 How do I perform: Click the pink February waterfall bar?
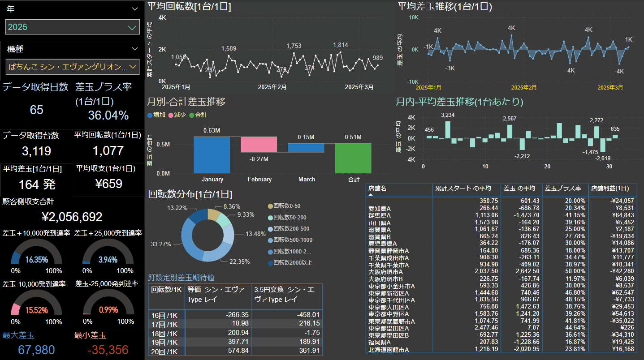pyautogui.click(x=259, y=145)
